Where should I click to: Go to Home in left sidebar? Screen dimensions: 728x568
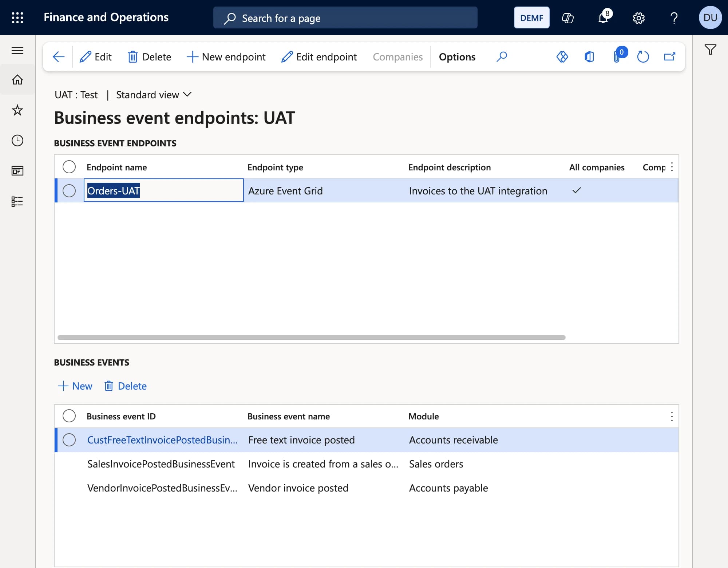17,79
